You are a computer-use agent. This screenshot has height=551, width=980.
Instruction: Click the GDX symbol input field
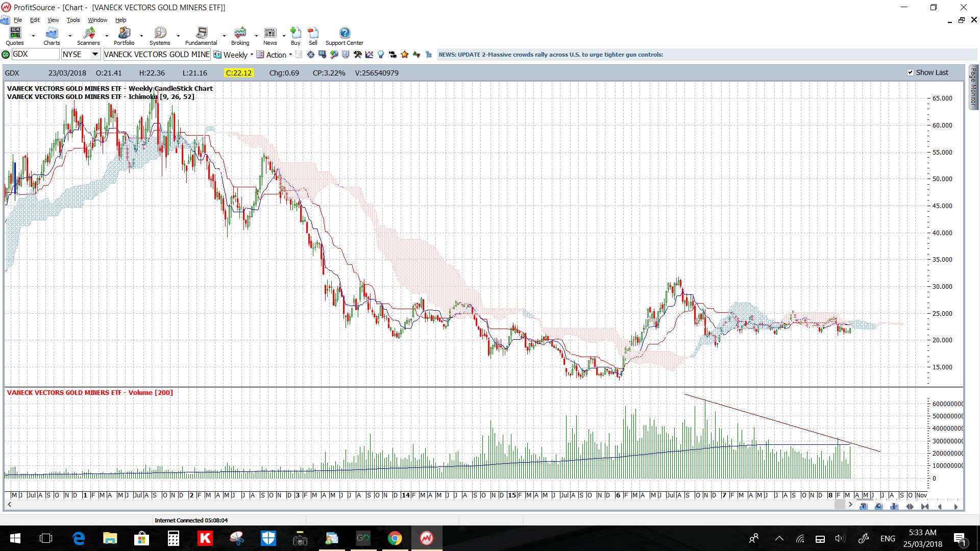(35, 54)
